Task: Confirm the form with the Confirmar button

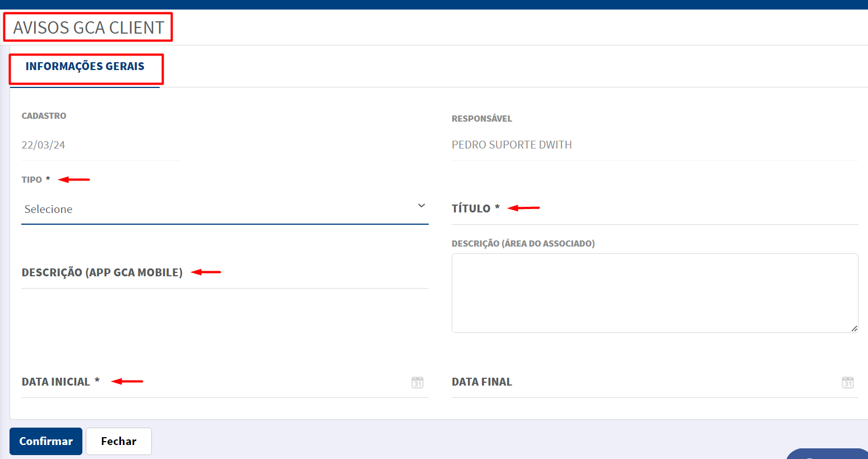Action: click(x=46, y=441)
